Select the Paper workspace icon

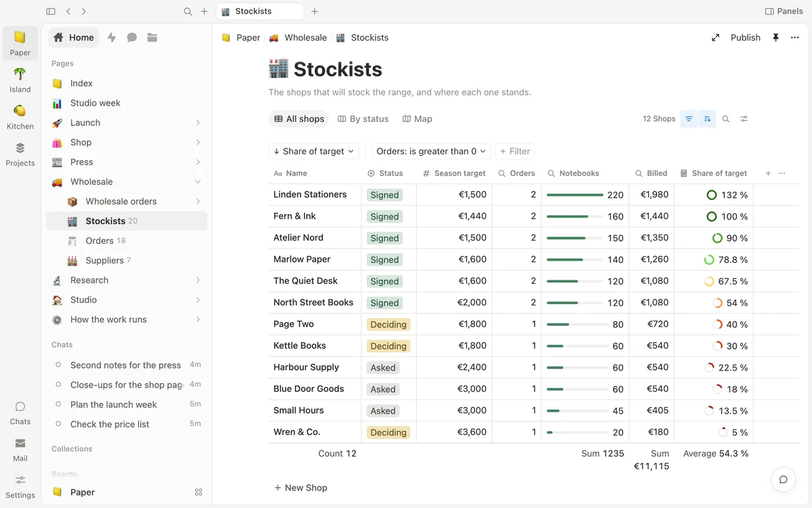point(20,43)
